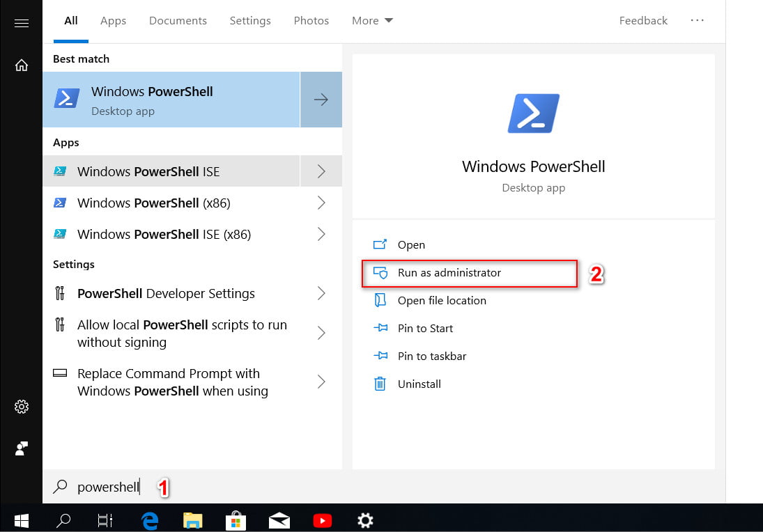This screenshot has width=763, height=532.
Task: Open Microsoft Store from taskbar
Action: point(236,519)
